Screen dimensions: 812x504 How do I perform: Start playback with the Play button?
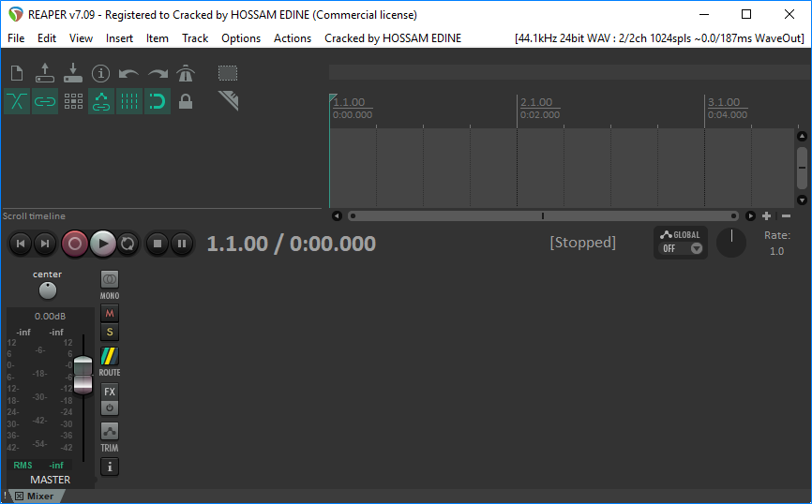click(103, 244)
